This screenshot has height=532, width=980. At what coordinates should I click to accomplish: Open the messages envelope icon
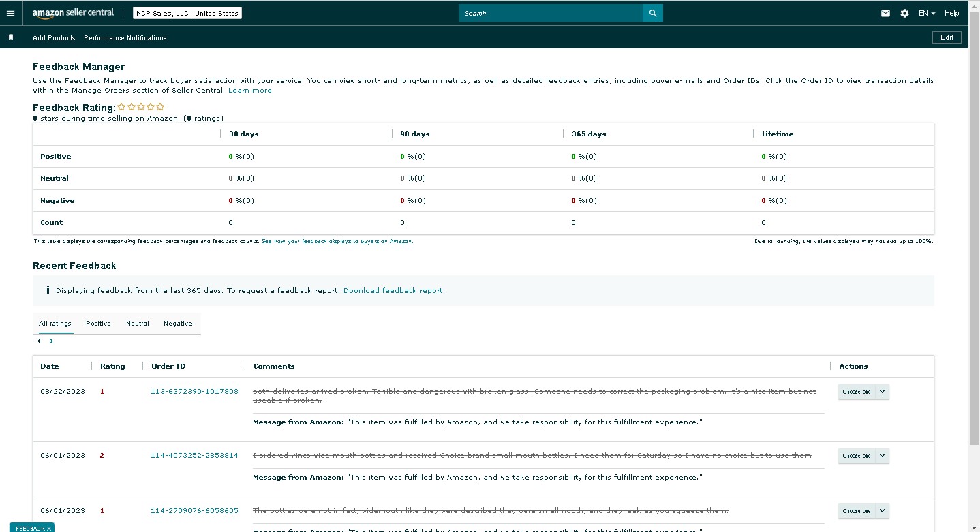click(885, 13)
